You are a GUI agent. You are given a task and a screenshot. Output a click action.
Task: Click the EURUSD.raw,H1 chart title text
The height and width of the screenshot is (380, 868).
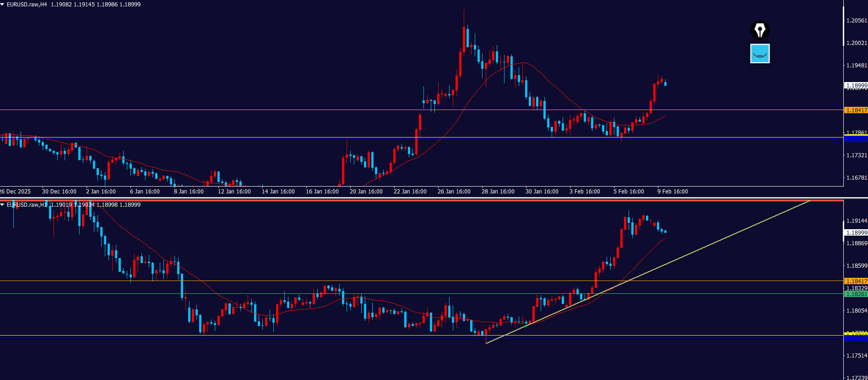(x=27, y=205)
